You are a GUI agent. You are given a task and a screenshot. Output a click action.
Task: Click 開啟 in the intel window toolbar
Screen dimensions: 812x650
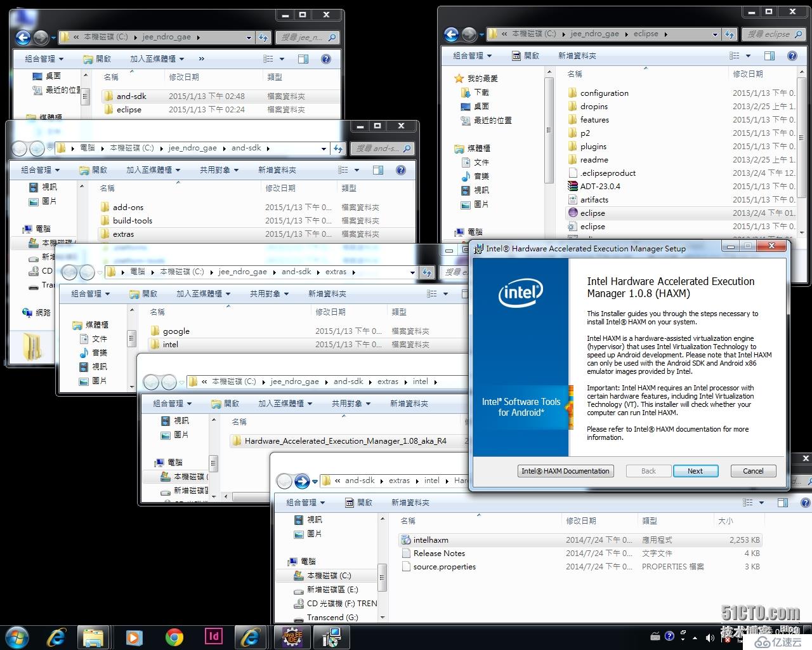point(225,404)
